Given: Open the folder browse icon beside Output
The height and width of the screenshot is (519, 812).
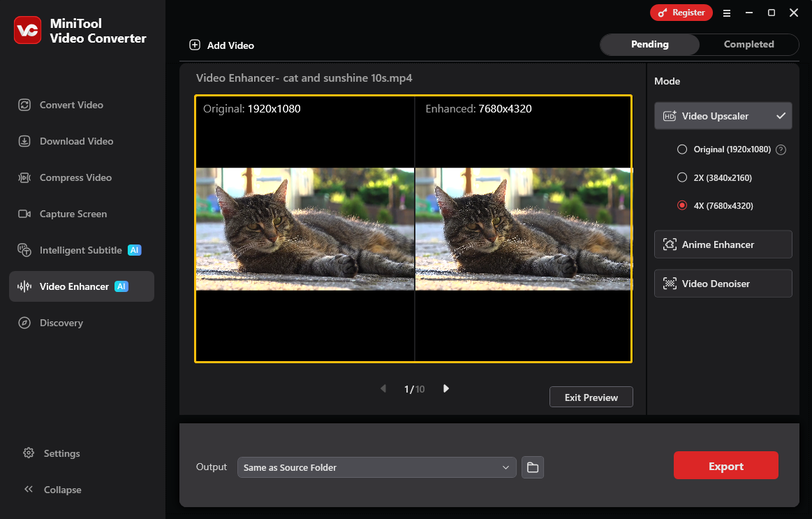Looking at the screenshot, I should tap(533, 467).
